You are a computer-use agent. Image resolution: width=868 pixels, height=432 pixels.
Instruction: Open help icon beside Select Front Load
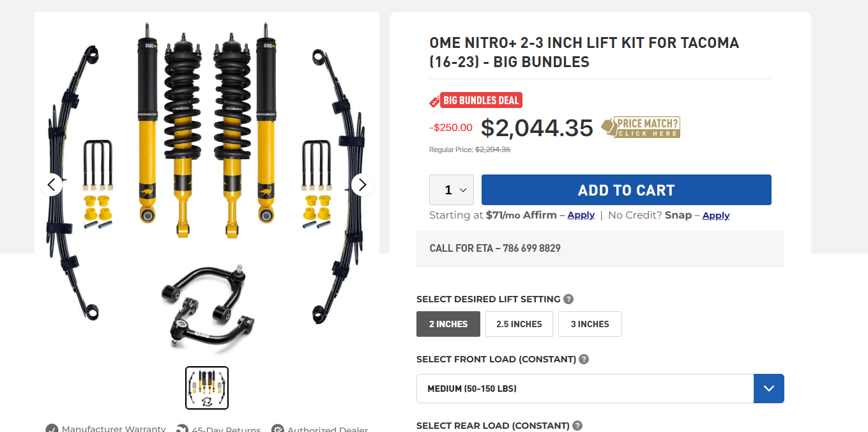pyautogui.click(x=584, y=359)
